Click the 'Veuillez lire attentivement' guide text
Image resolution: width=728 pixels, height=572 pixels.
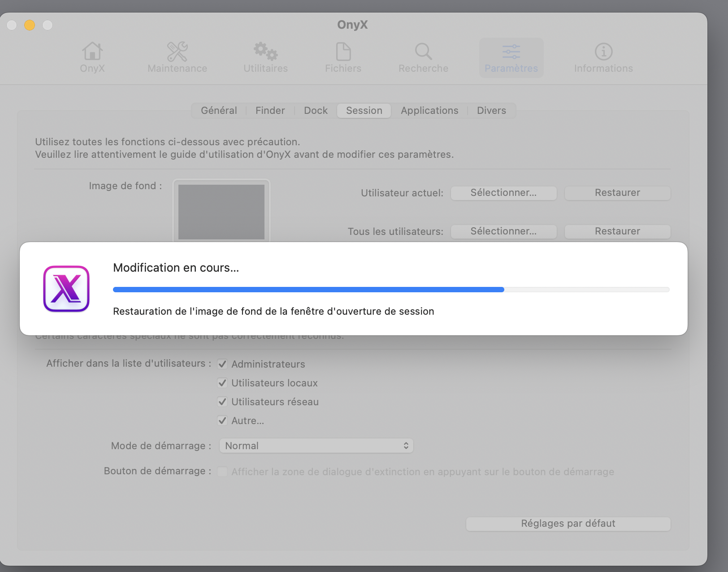244,154
